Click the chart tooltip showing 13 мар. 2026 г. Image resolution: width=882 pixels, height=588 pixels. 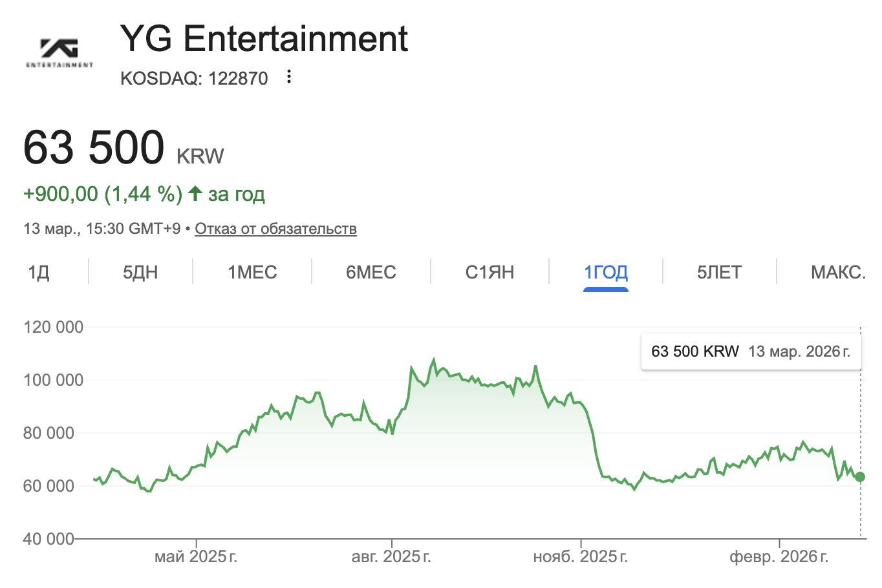click(751, 352)
